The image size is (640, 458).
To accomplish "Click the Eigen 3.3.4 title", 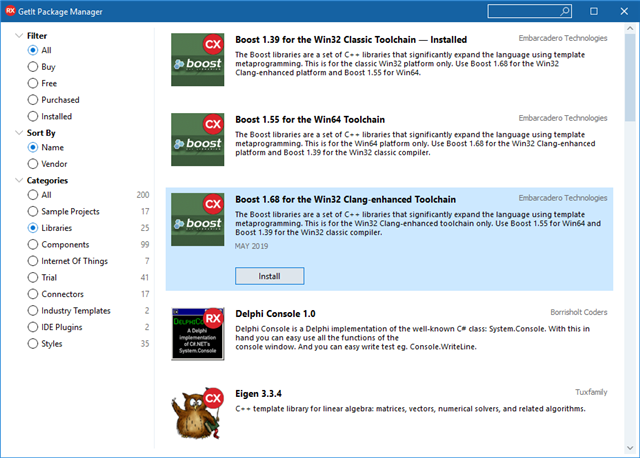I will pos(258,394).
